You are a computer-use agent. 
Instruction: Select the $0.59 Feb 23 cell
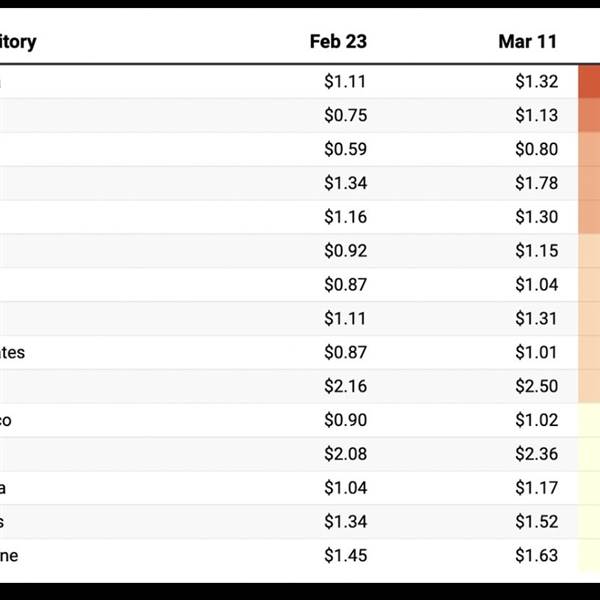click(x=345, y=149)
